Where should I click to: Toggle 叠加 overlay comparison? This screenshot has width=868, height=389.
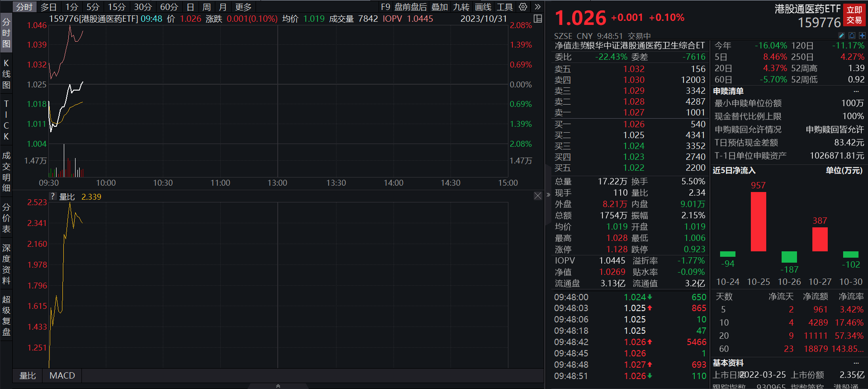pos(440,7)
